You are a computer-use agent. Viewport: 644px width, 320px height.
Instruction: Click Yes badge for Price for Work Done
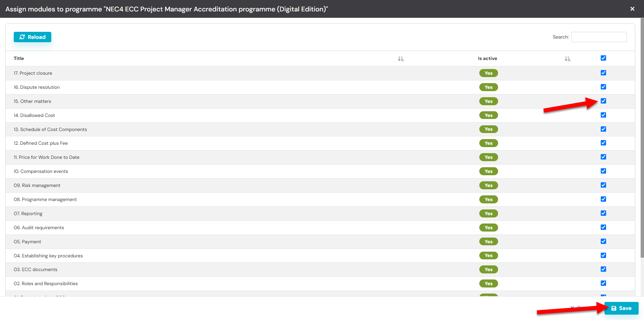(488, 157)
